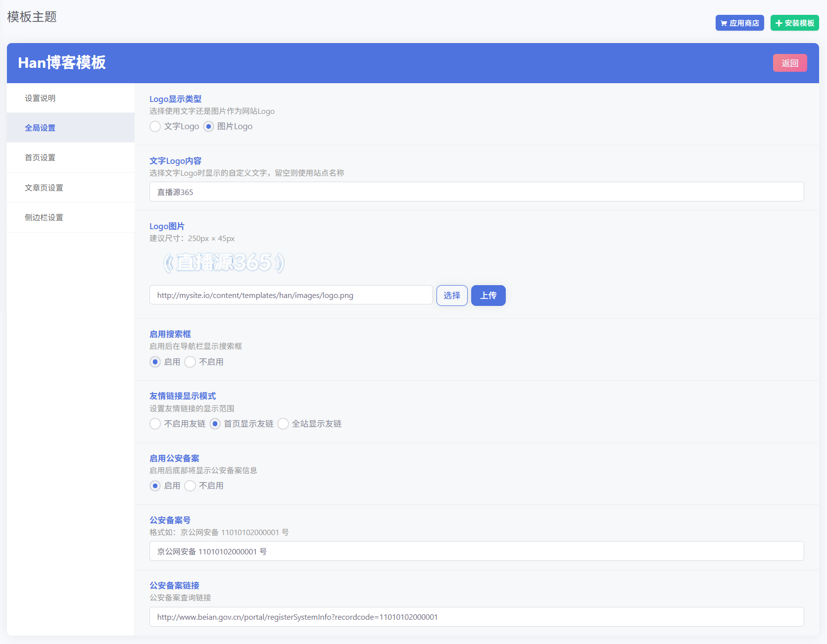Image resolution: width=827 pixels, height=644 pixels.
Task: Open the 应用商店 app store button
Action: (x=739, y=23)
